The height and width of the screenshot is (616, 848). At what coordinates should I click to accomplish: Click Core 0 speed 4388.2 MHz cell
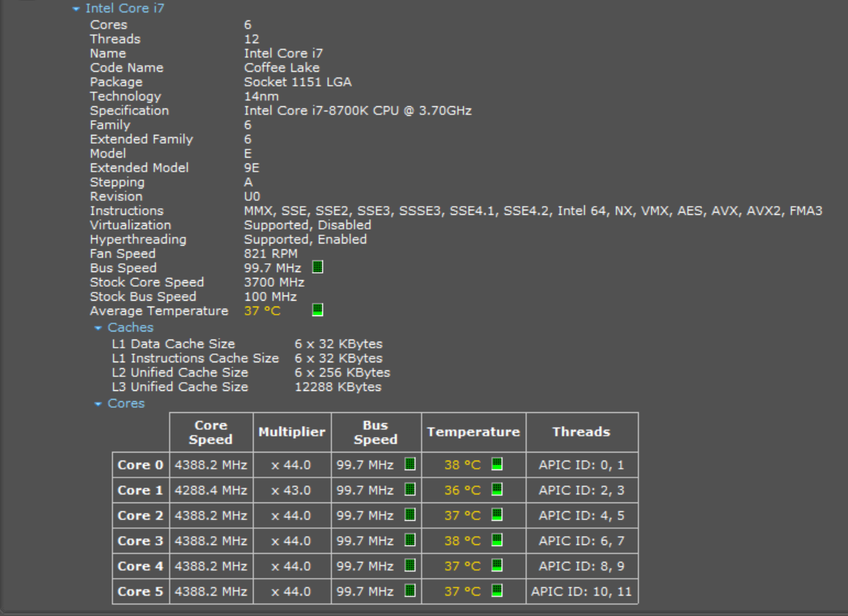tap(211, 465)
